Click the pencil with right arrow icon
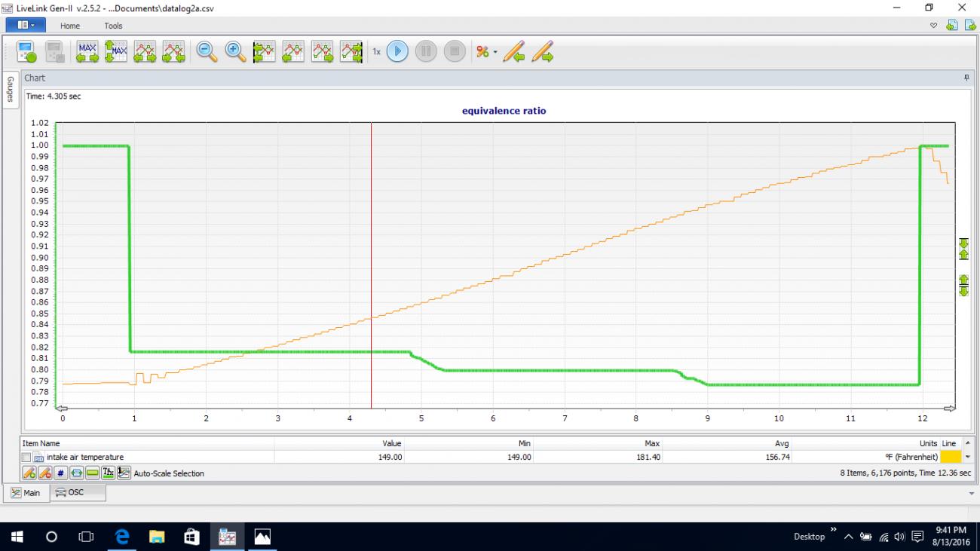Viewport: 980px width, 551px height. click(x=543, y=52)
